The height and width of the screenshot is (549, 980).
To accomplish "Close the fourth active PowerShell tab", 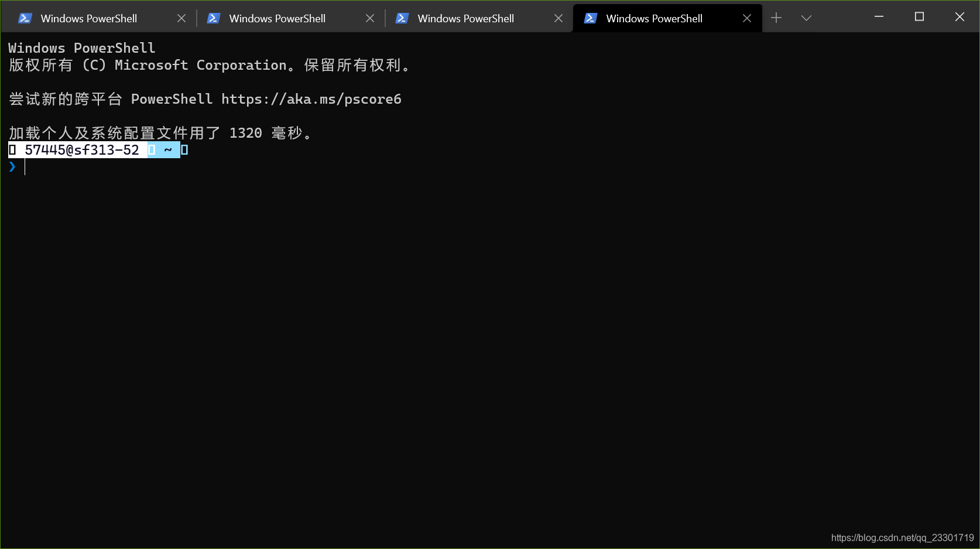I will tap(747, 18).
